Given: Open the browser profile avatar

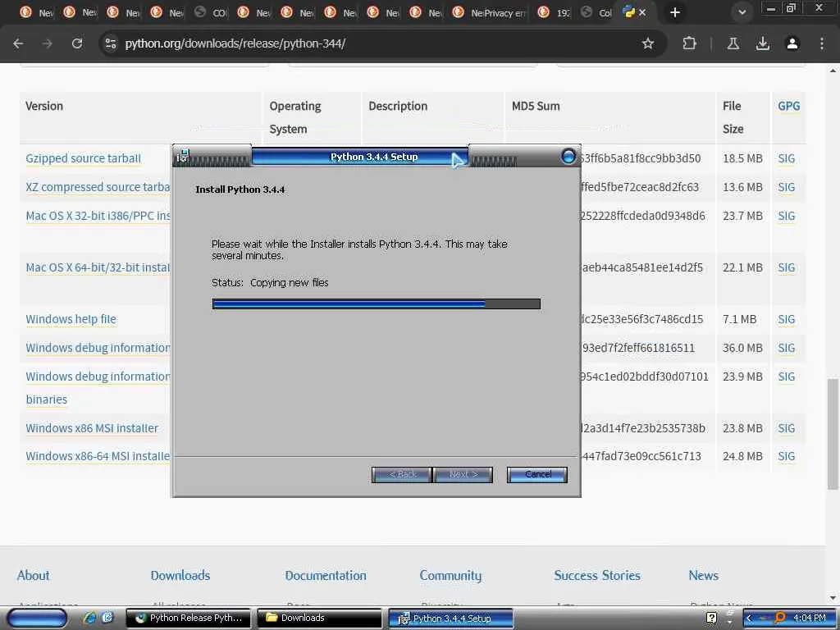Looking at the screenshot, I should pos(792,43).
